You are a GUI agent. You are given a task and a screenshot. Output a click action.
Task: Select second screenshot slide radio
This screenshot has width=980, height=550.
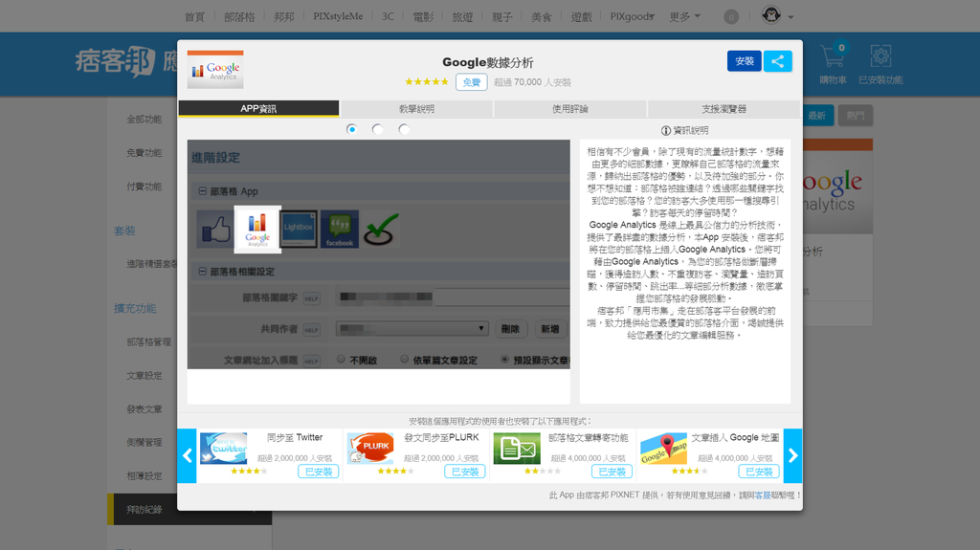(377, 129)
